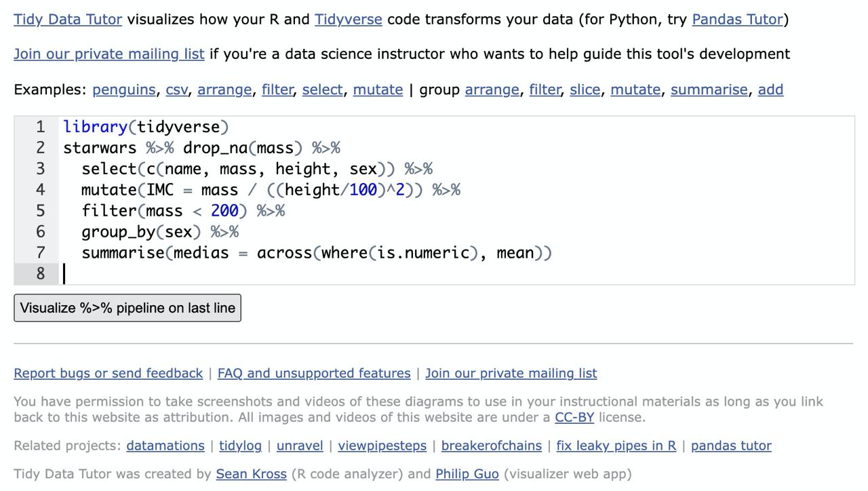868x491 pixels.
Task: Click 'mutate' function in code line 4
Action: tap(109, 190)
